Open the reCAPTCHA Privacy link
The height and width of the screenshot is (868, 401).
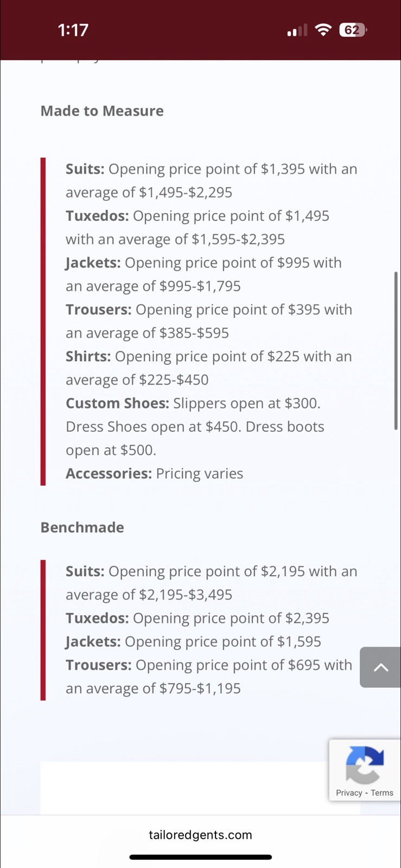pyautogui.click(x=349, y=793)
